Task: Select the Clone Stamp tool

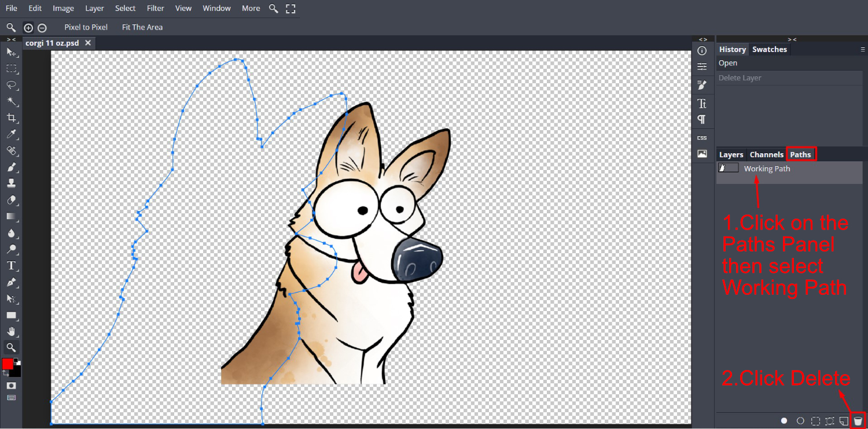Action: (11, 183)
